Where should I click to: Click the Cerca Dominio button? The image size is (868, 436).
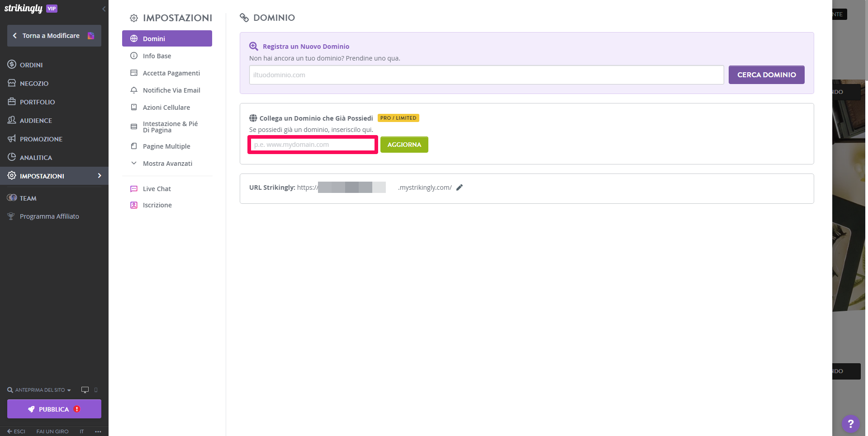click(x=766, y=75)
